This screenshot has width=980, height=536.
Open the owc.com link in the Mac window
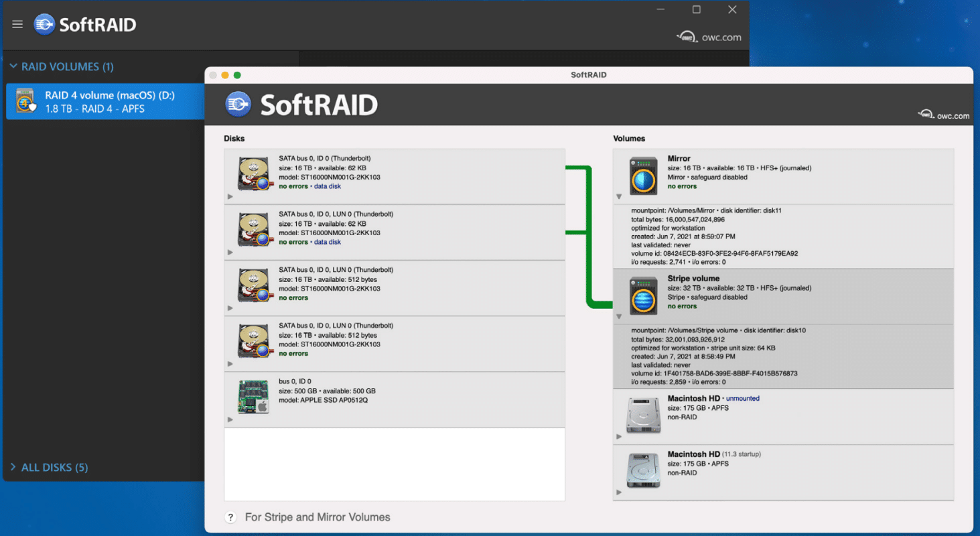point(944,115)
